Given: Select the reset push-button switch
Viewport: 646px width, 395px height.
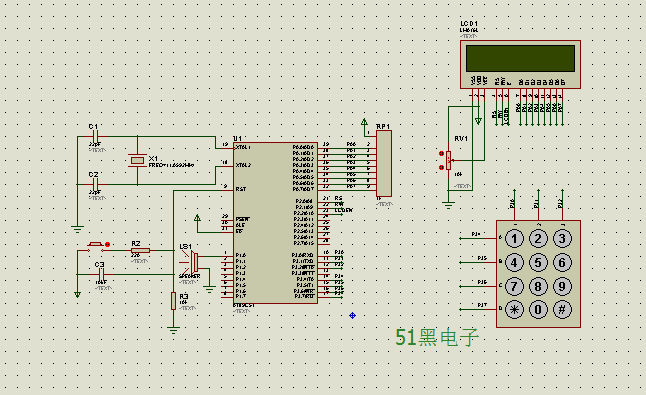Looking at the screenshot, I should (x=96, y=246).
